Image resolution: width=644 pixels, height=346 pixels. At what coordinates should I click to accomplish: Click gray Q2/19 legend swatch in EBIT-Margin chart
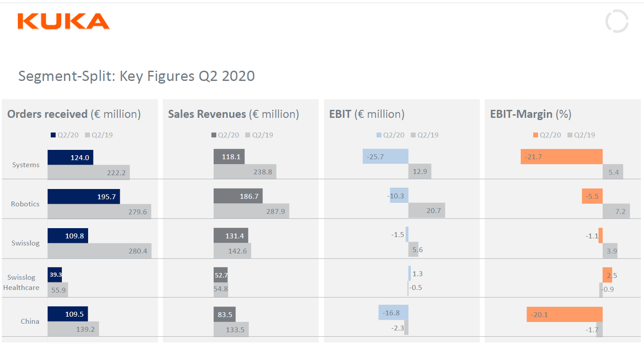(570, 135)
